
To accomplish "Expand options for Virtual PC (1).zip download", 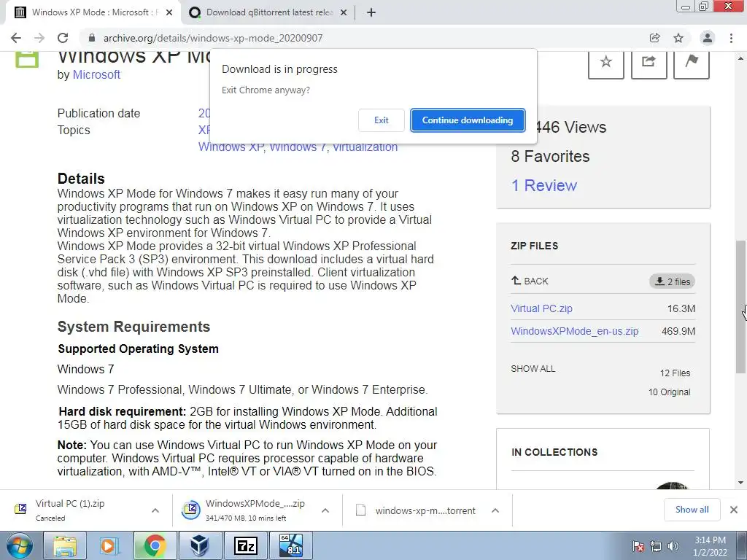I will [155, 510].
